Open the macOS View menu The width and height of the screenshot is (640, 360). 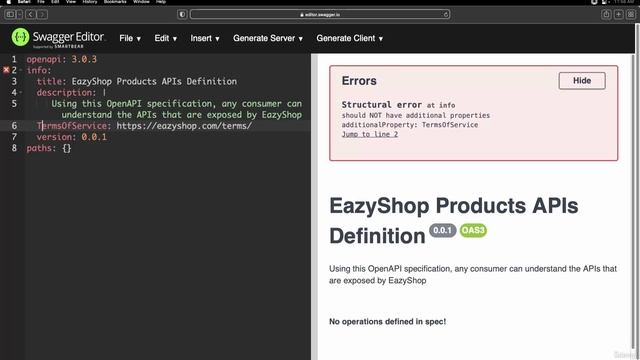tap(71, 2)
